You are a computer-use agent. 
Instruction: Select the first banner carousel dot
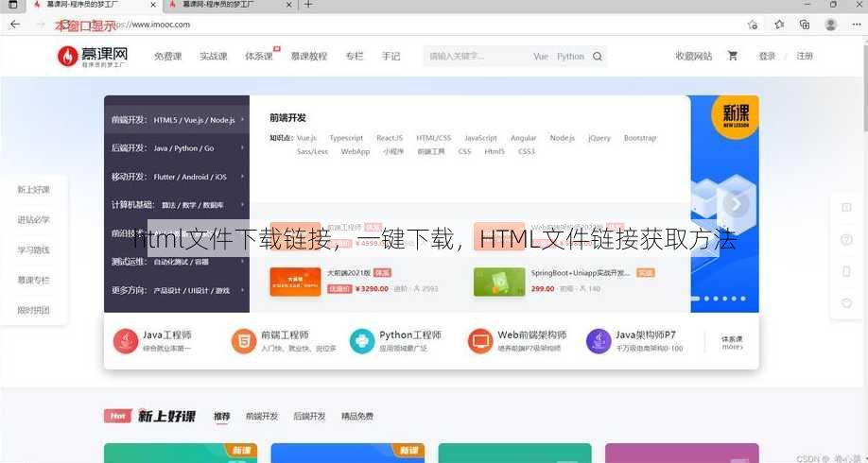click(x=697, y=299)
